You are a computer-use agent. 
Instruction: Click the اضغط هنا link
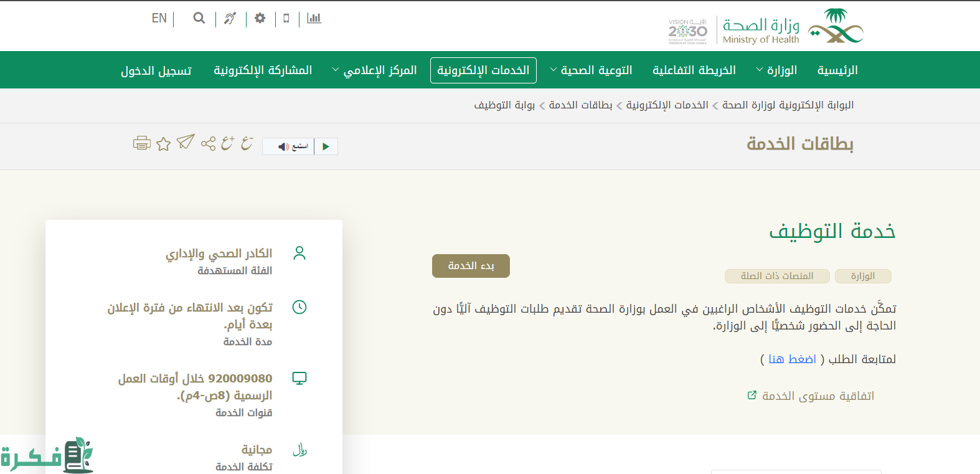pos(792,359)
